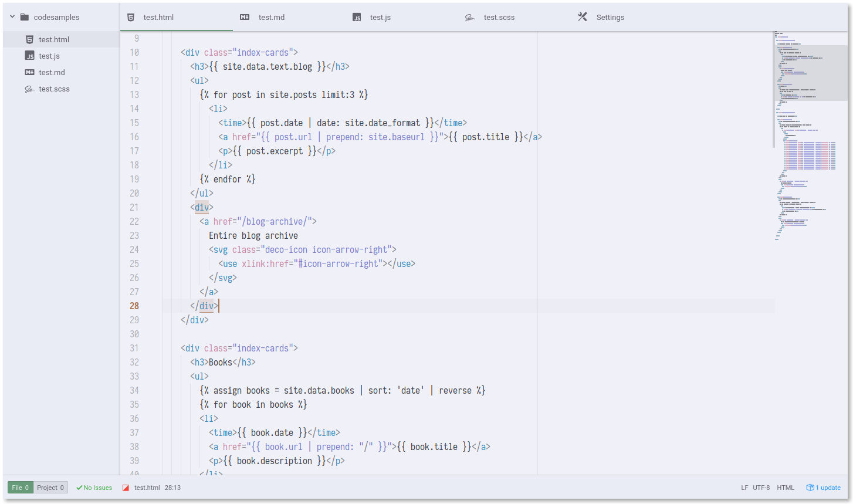Change the LF line ending setting

click(744, 488)
